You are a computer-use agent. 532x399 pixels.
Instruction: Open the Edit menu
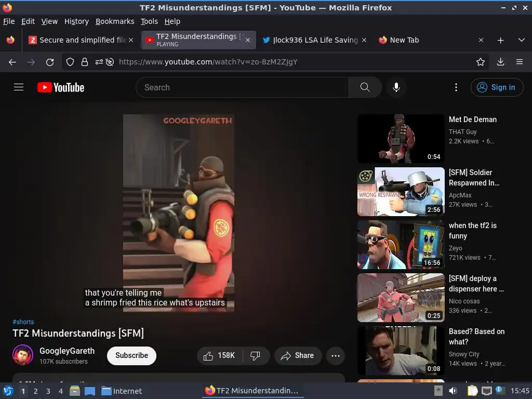(x=28, y=21)
